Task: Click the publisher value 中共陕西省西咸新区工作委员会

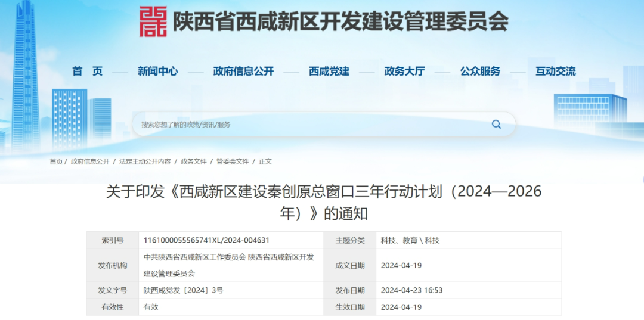Action: (x=194, y=257)
